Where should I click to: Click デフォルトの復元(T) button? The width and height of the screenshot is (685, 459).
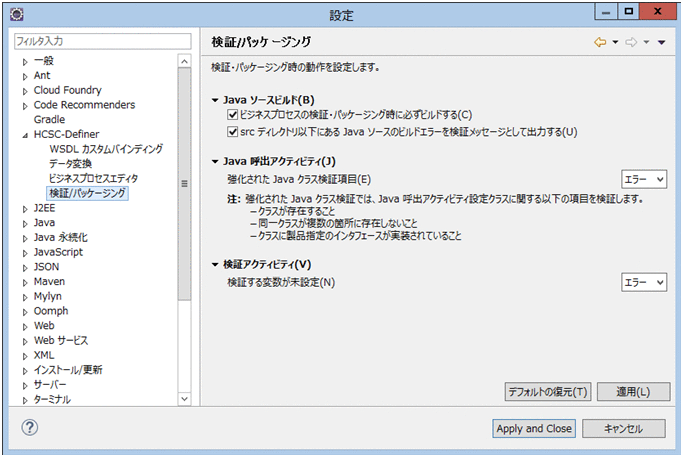point(548,392)
